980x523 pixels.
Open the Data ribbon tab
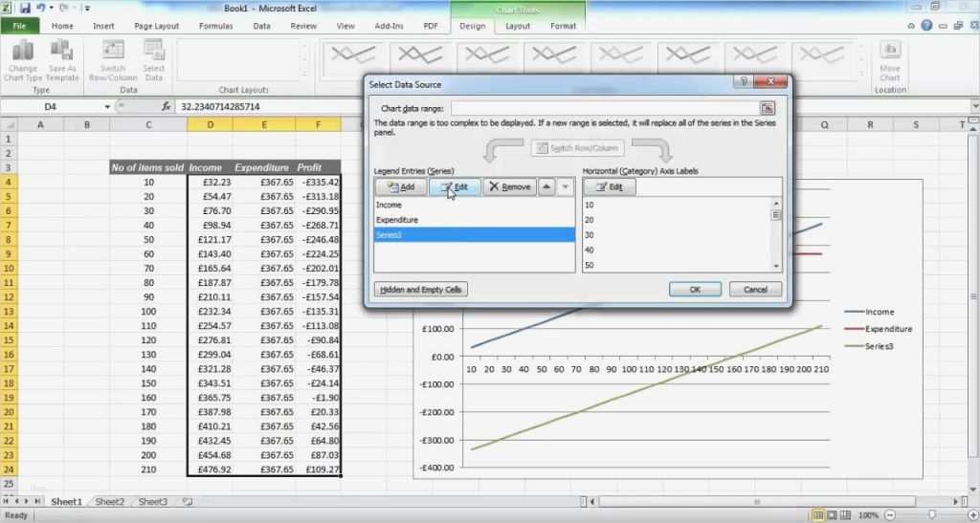pyautogui.click(x=262, y=26)
